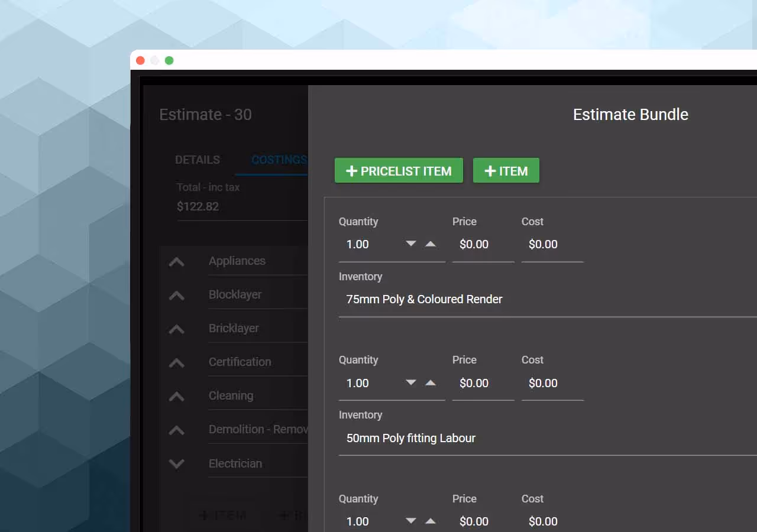Decrement quantity of 50mm Poly fitting Labour
This screenshot has height=532, width=757.
point(411,382)
